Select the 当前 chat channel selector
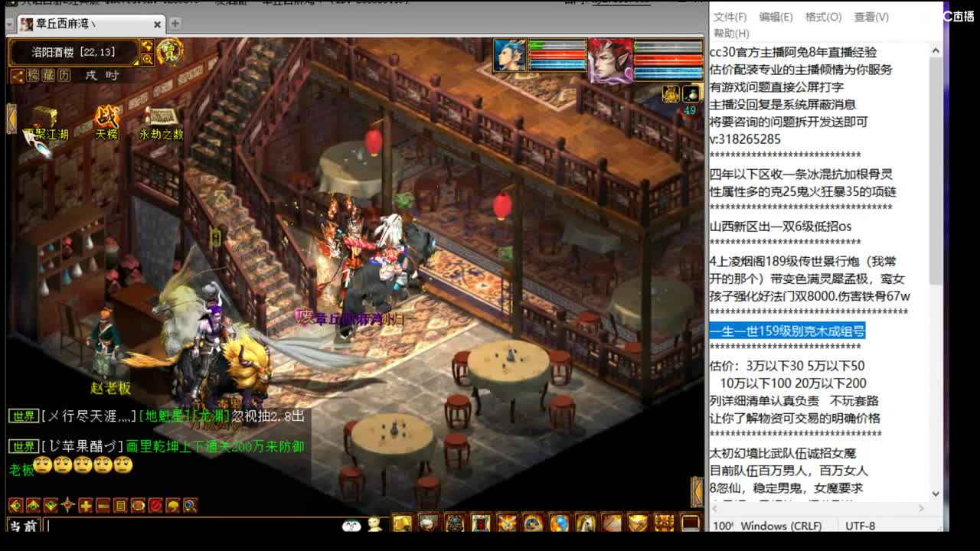This screenshot has width=980, height=551. click(x=24, y=526)
